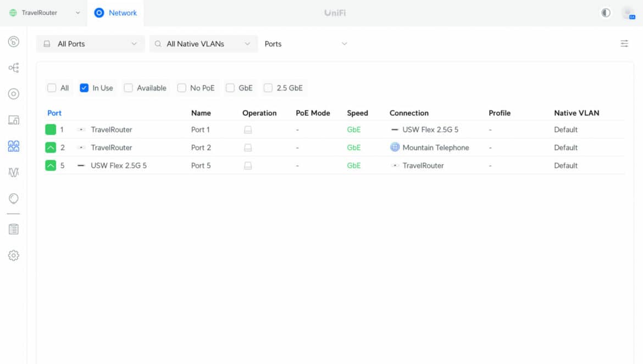Open the Ports grid icon in sidebar

coord(14,146)
